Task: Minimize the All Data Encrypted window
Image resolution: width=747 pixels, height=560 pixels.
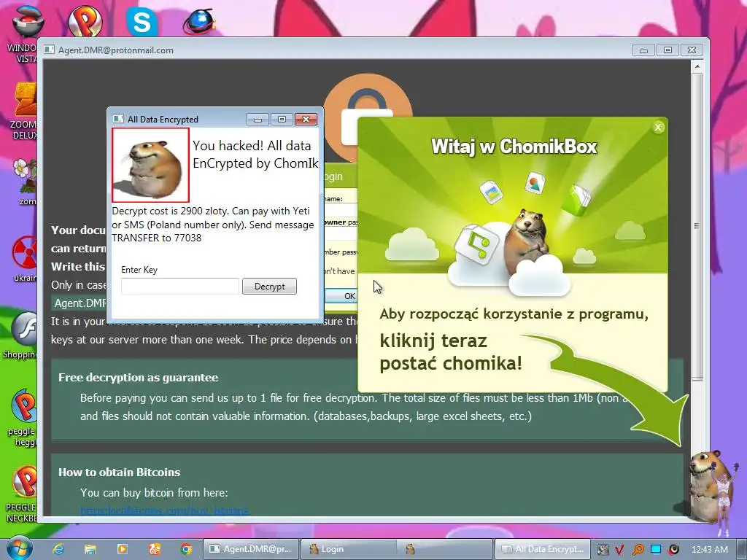Action: 258,119
